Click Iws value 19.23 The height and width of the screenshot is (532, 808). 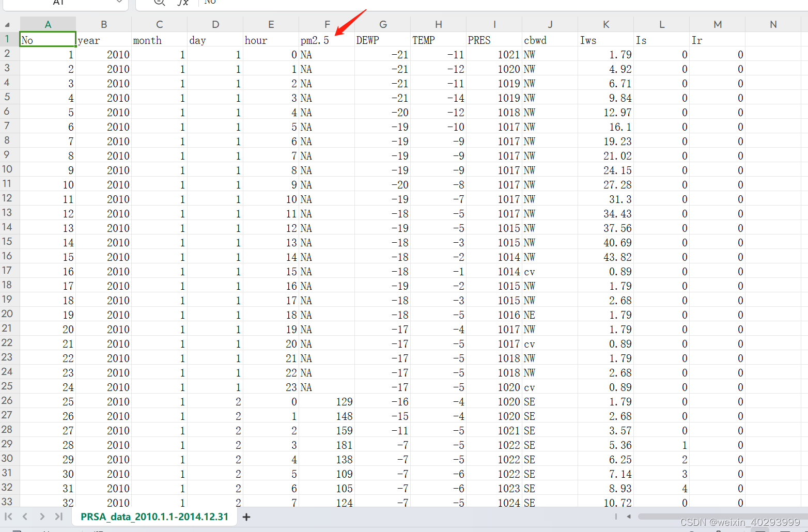pyautogui.click(x=606, y=141)
